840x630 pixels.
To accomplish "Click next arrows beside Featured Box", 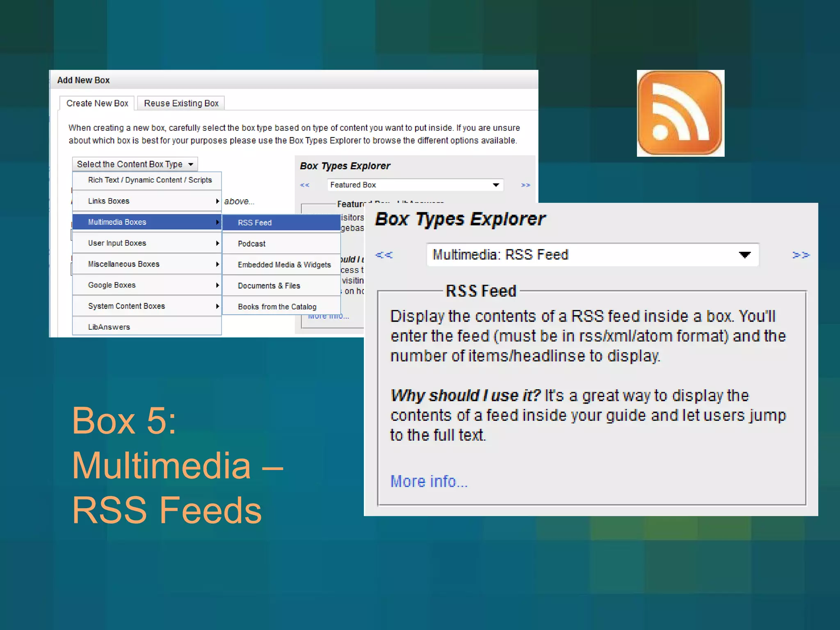I will (x=525, y=185).
